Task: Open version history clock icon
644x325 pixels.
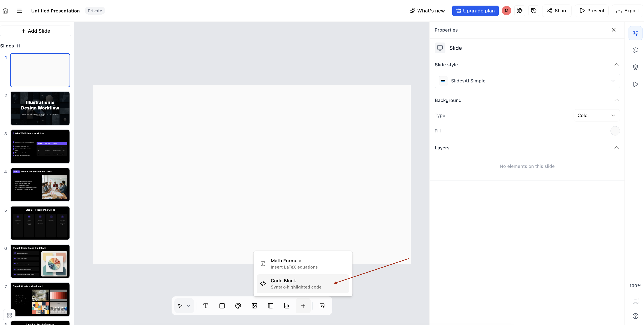Action: [533, 11]
